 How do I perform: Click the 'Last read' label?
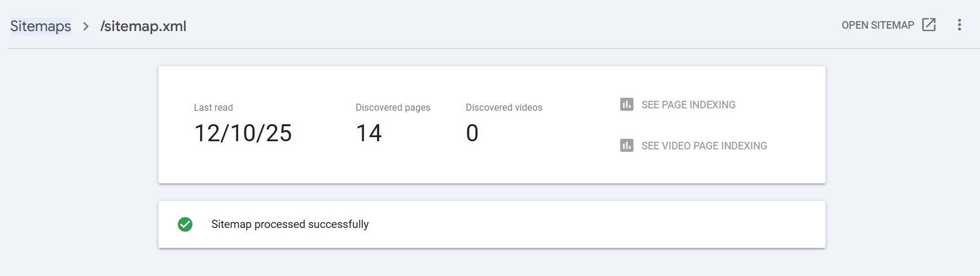[x=213, y=107]
